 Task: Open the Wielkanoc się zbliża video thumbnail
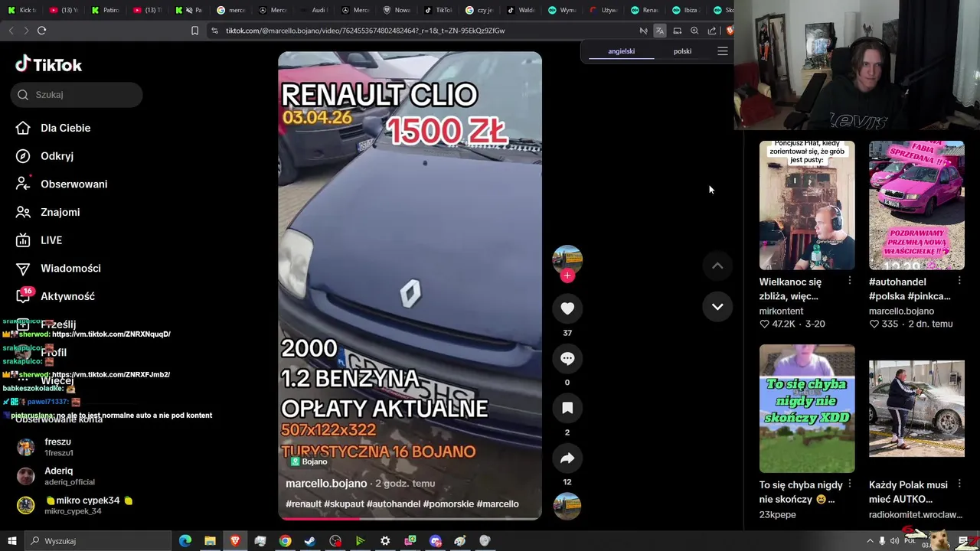pyautogui.click(x=807, y=205)
